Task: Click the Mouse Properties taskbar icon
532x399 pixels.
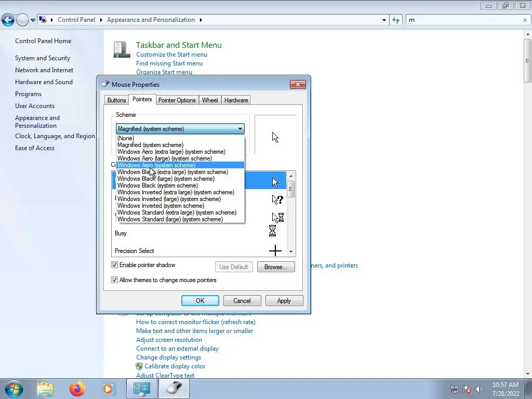Action: coord(174,389)
